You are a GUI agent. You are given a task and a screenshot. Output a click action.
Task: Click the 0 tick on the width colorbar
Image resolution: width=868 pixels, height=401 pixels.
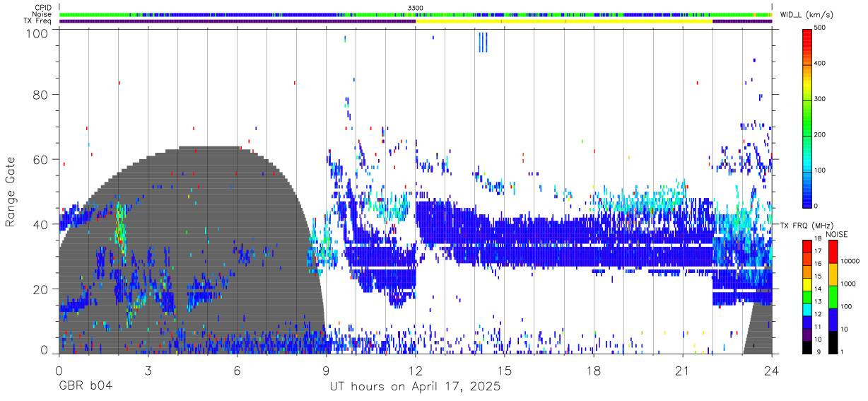(816, 206)
